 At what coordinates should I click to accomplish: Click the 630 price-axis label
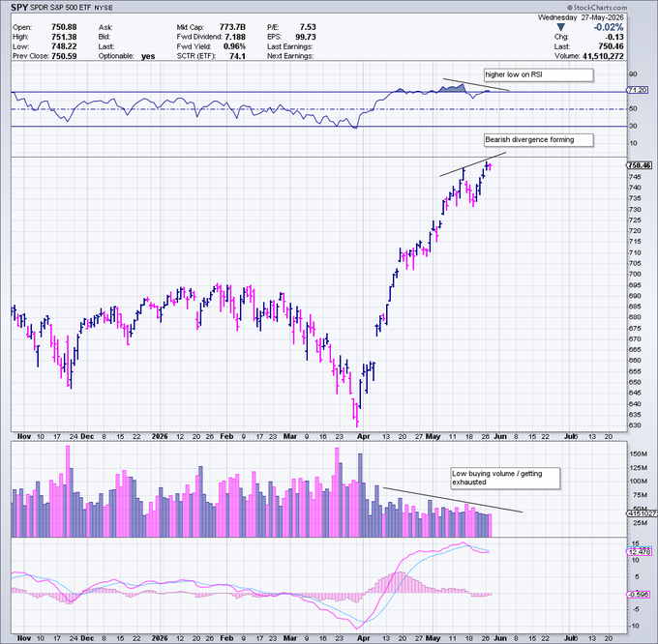[x=635, y=425]
